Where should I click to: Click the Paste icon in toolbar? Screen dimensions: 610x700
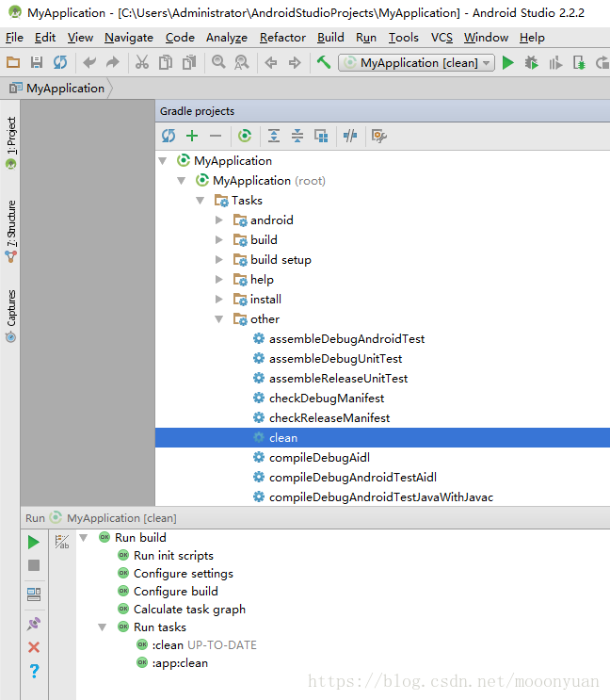pyautogui.click(x=189, y=62)
